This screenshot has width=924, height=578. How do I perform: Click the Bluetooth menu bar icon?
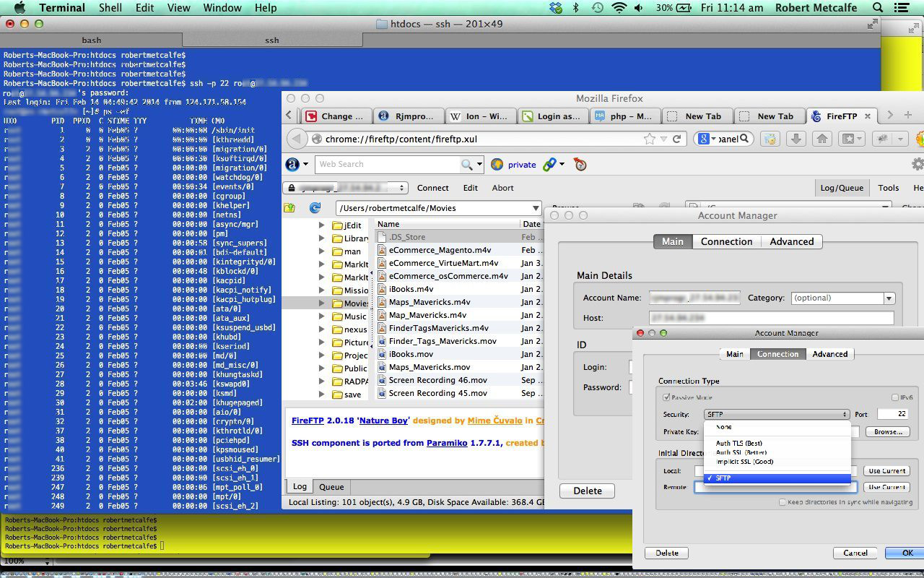(575, 8)
